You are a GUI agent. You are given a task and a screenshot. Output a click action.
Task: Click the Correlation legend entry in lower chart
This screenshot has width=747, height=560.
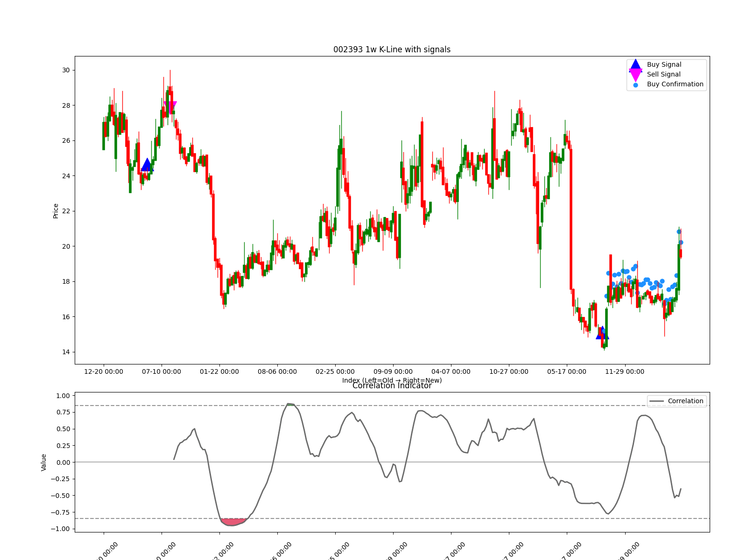click(x=677, y=401)
